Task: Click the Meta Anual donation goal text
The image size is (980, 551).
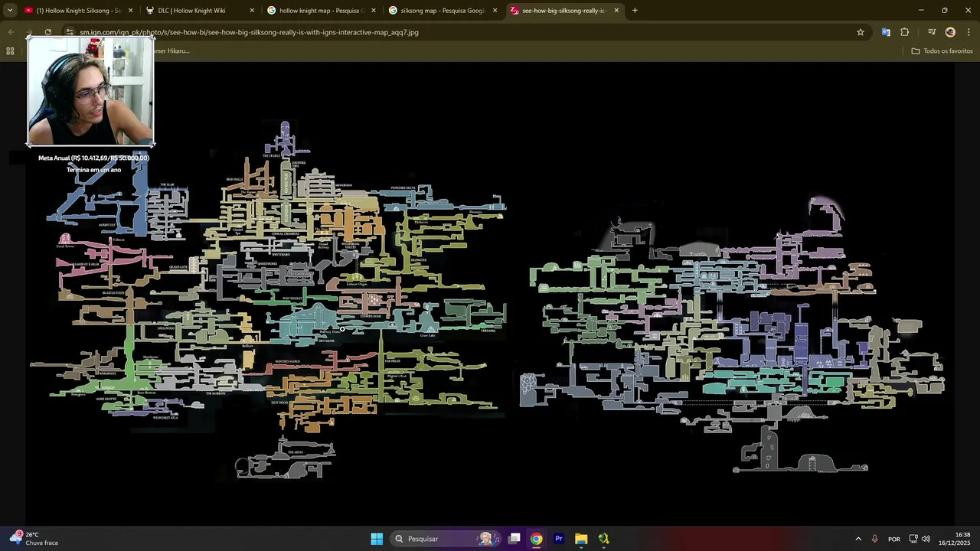Action: click(93, 164)
